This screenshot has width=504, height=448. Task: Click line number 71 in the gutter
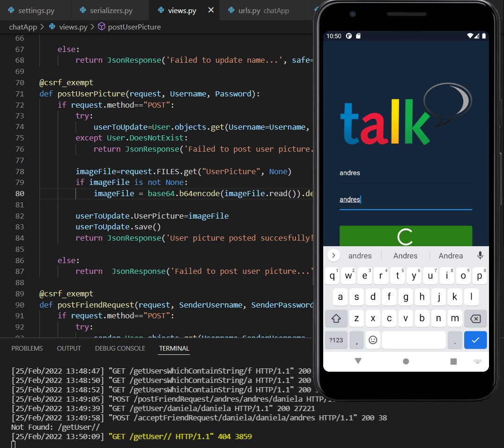click(x=20, y=94)
